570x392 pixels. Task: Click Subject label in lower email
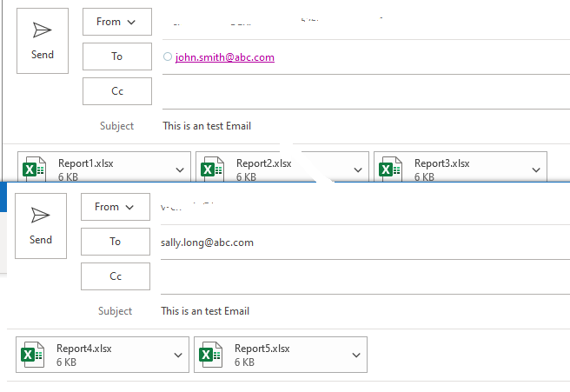click(x=115, y=311)
